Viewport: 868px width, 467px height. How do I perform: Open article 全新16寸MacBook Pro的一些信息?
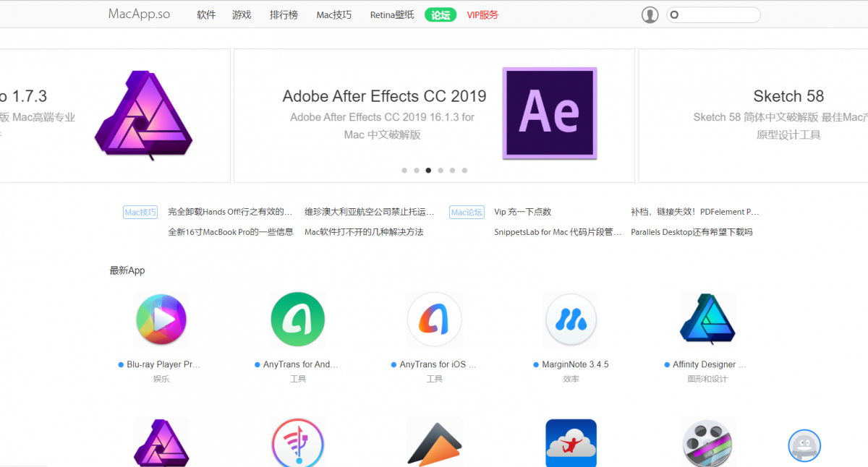pos(231,232)
